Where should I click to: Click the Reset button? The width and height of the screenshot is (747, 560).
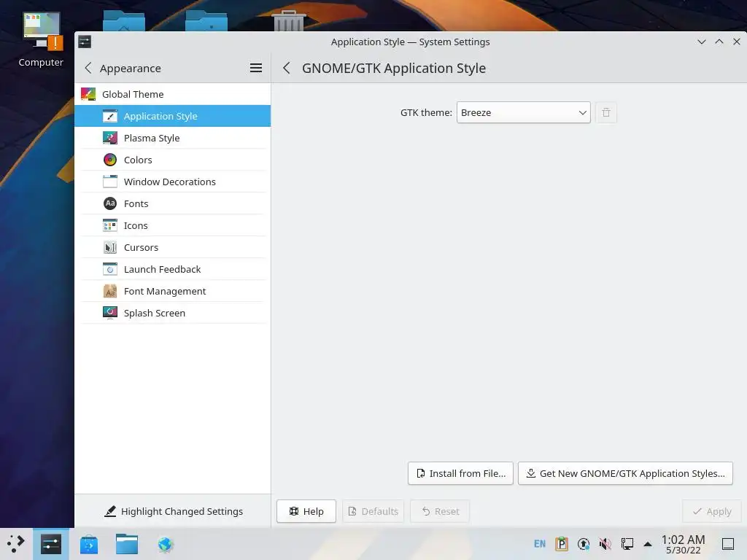[x=440, y=511]
